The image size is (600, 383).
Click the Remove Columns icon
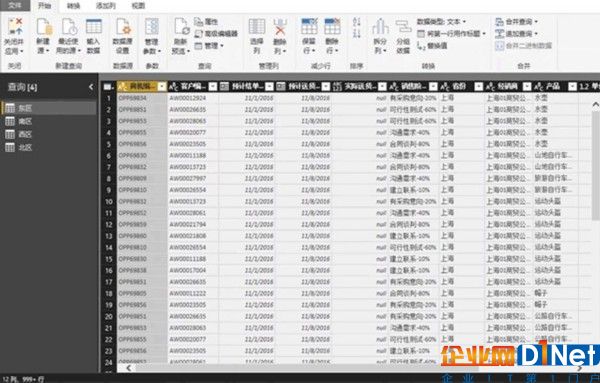tap(280, 27)
